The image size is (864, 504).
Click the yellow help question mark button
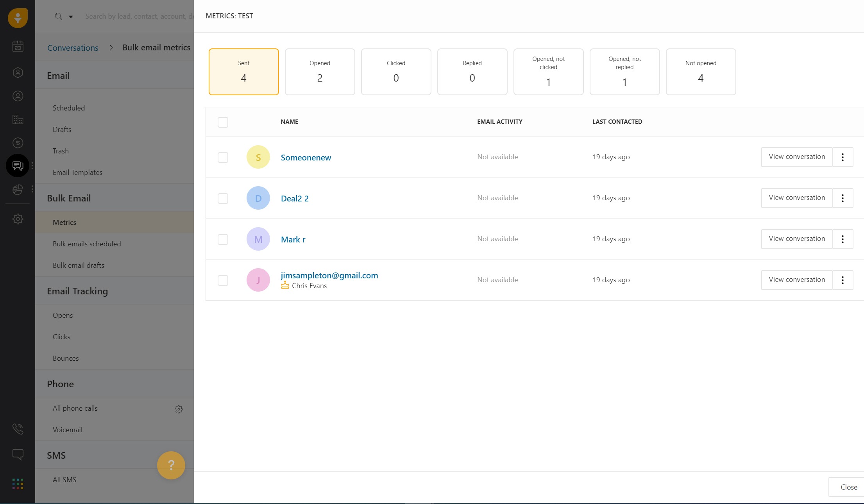(171, 465)
